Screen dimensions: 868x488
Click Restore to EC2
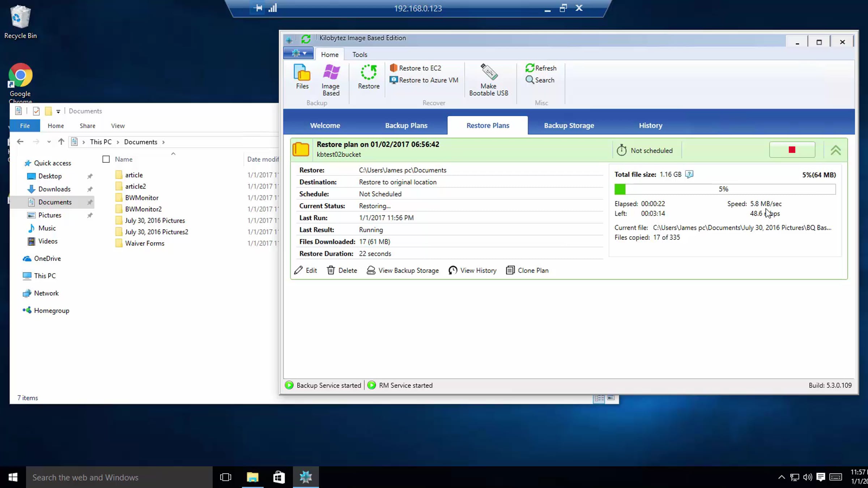point(416,68)
